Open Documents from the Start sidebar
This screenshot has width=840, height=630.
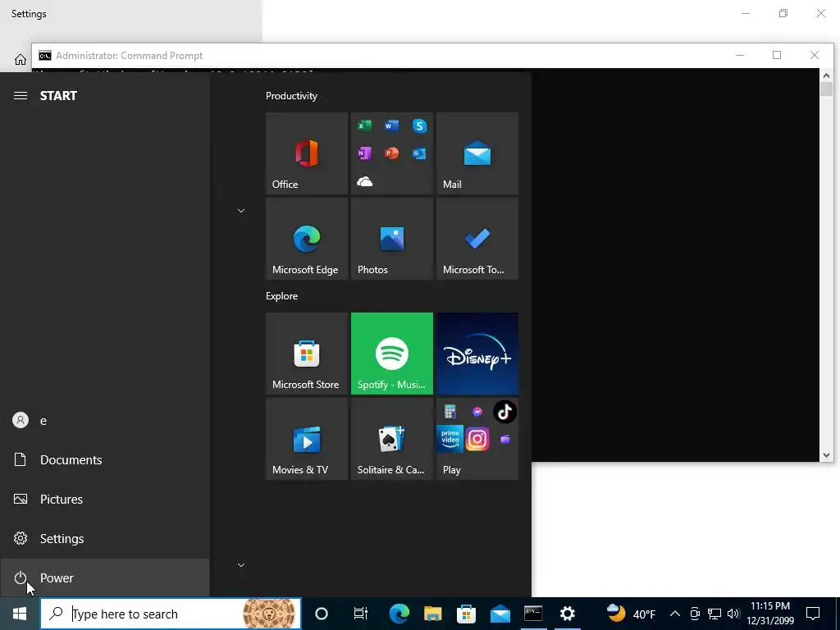[105, 459]
